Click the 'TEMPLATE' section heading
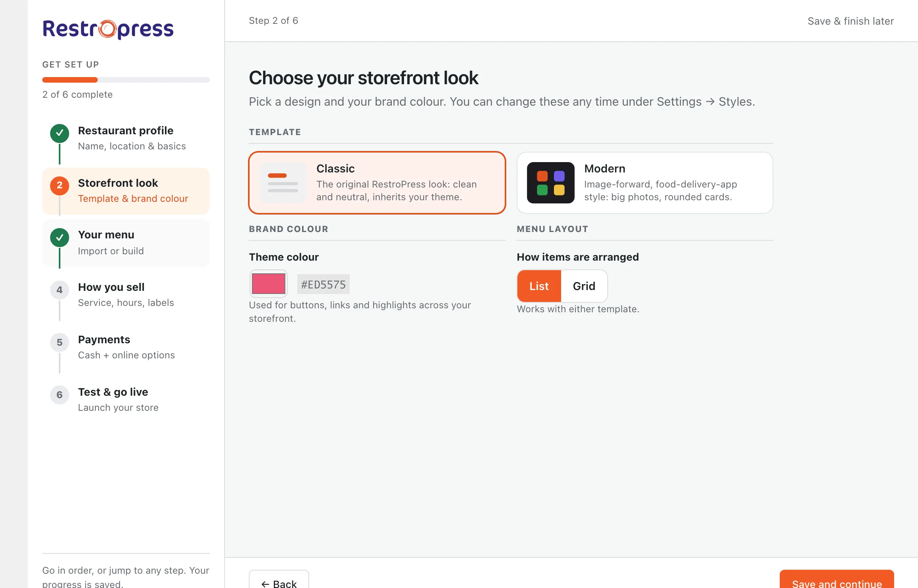Image resolution: width=918 pixels, height=588 pixels. [275, 132]
